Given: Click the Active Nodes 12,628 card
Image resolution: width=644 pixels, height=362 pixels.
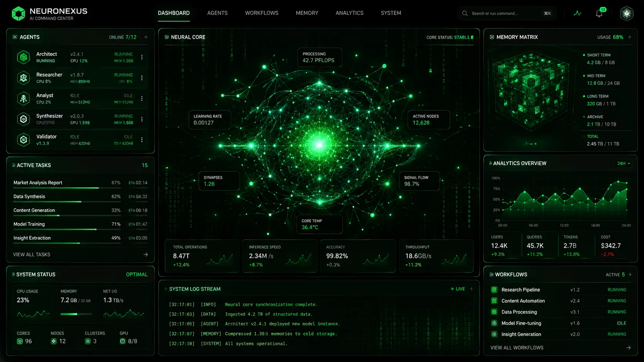Looking at the screenshot, I should click(x=429, y=120).
